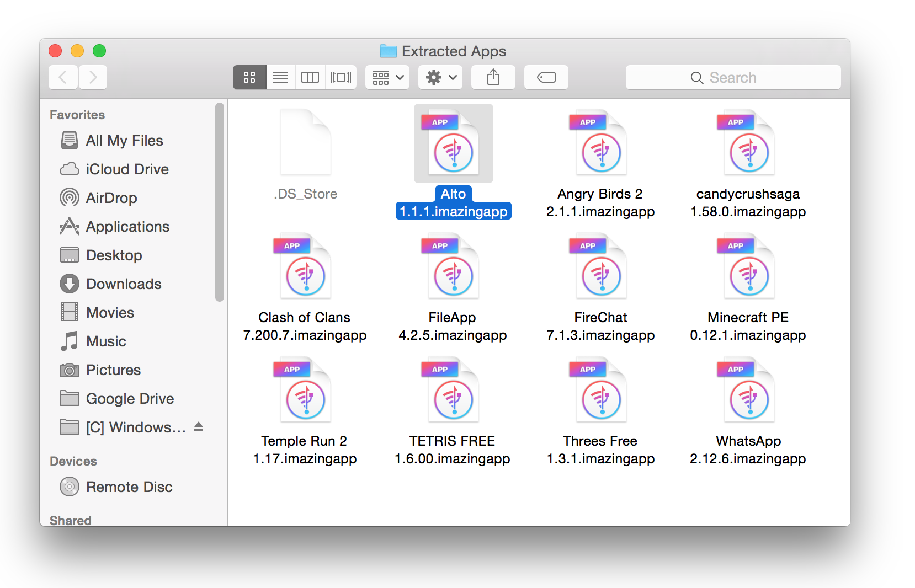Switch to list view
This screenshot has height=588, width=915.
[280, 77]
